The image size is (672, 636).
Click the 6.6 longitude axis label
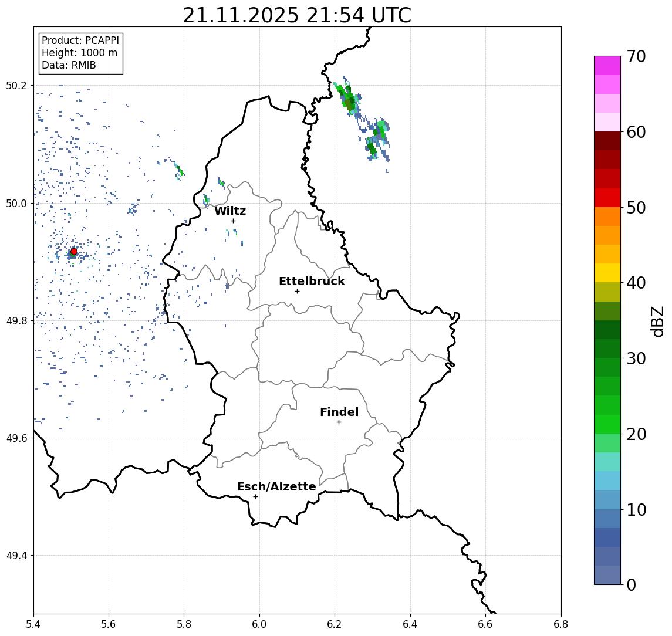[485, 624]
